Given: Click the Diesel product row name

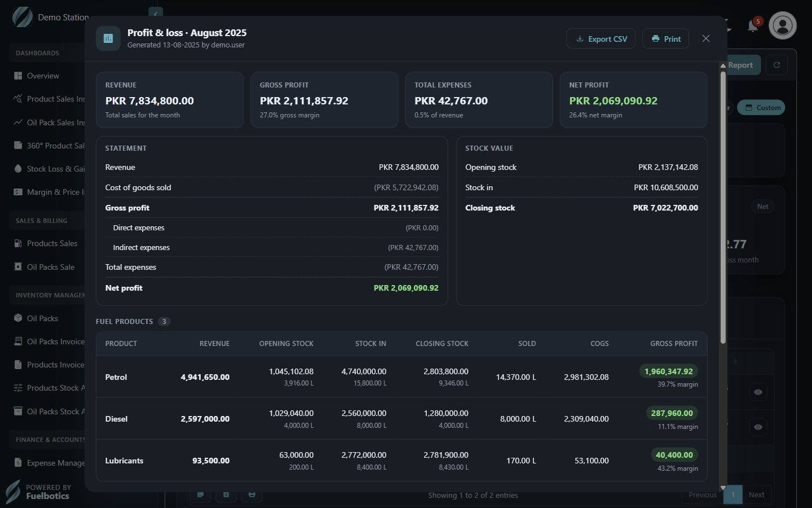Looking at the screenshot, I should click(116, 419).
